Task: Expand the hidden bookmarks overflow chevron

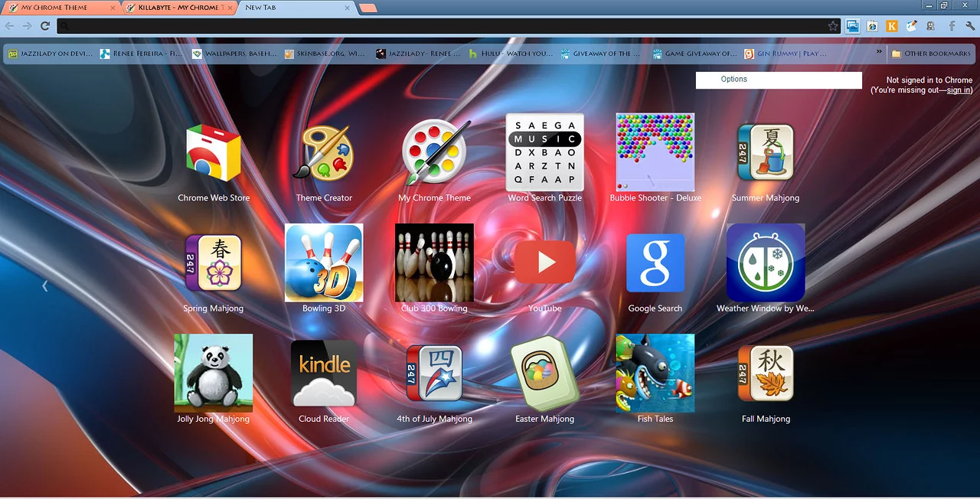Action: click(x=879, y=53)
